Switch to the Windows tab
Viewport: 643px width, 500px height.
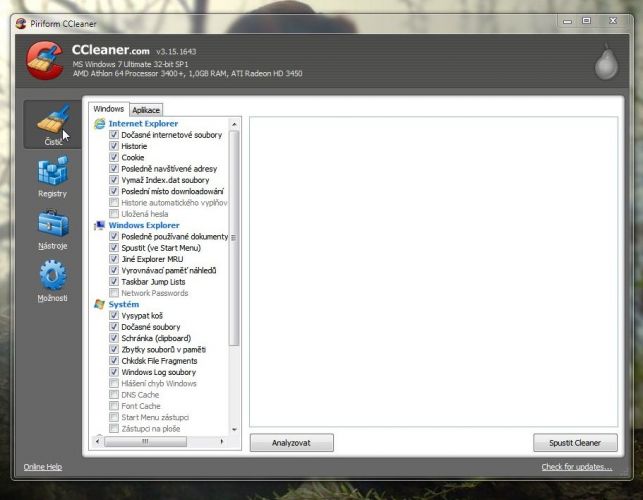(x=109, y=109)
